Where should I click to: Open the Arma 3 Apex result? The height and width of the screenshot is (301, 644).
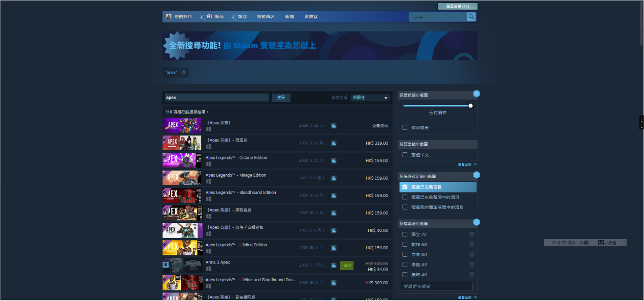(277, 265)
